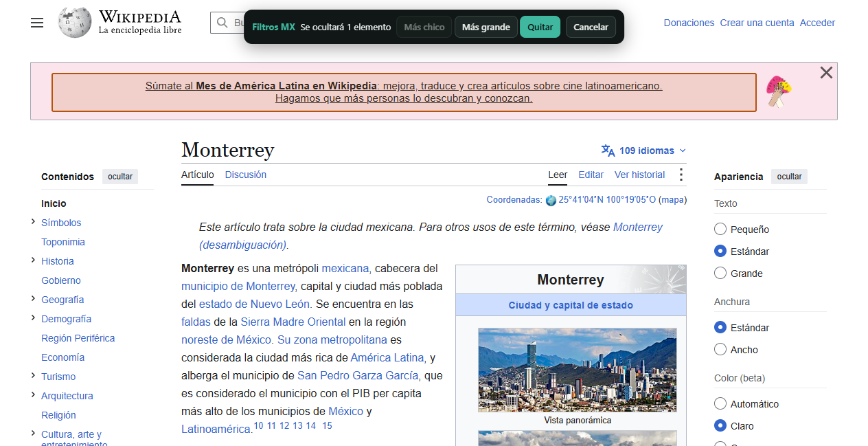Expand the Demografía section in contents
The height and width of the screenshot is (446, 868).
click(x=33, y=317)
